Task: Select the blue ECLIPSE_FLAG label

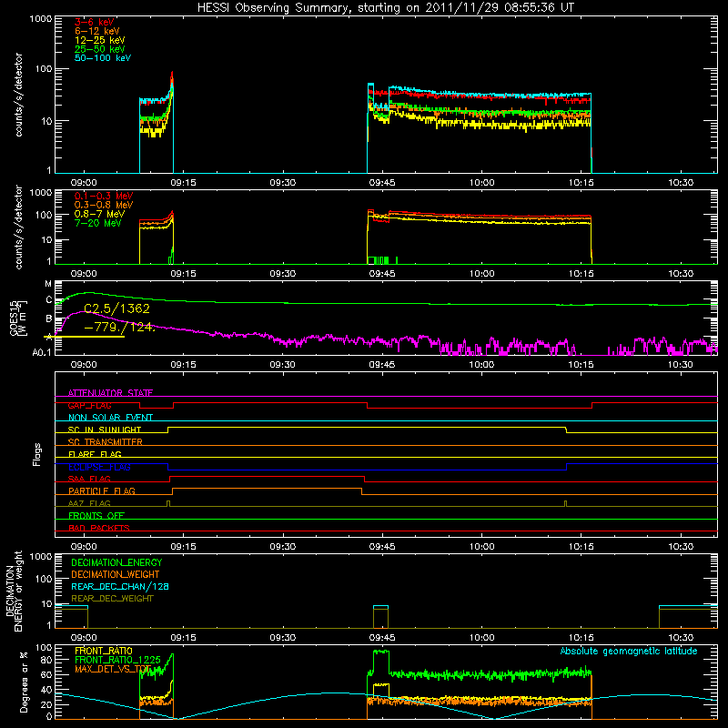Action: [99, 467]
